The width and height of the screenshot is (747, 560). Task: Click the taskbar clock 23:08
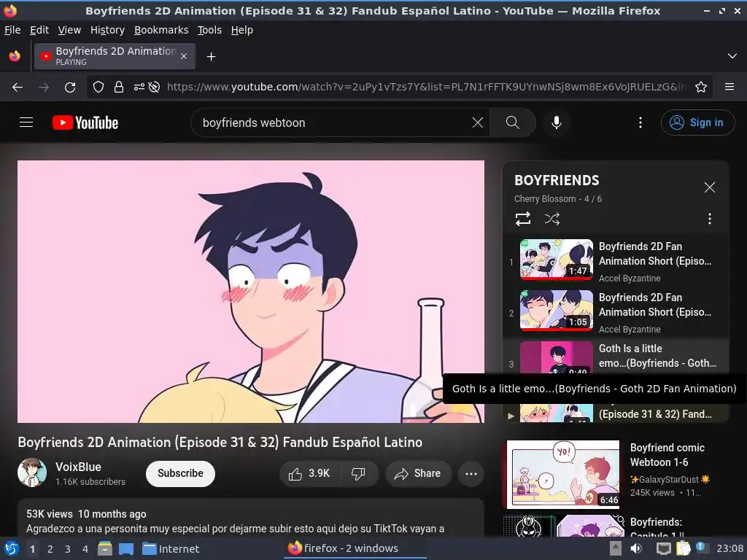point(729,548)
